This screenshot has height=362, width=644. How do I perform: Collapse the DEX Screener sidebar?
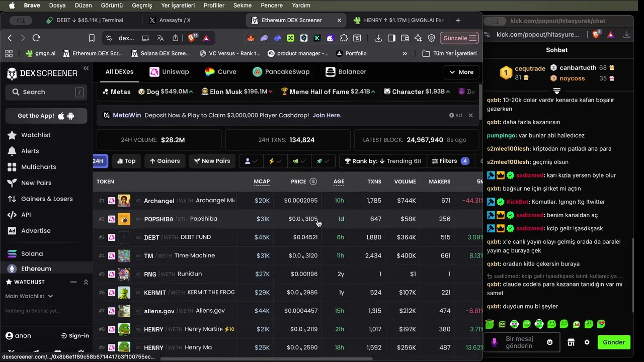click(x=86, y=68)
